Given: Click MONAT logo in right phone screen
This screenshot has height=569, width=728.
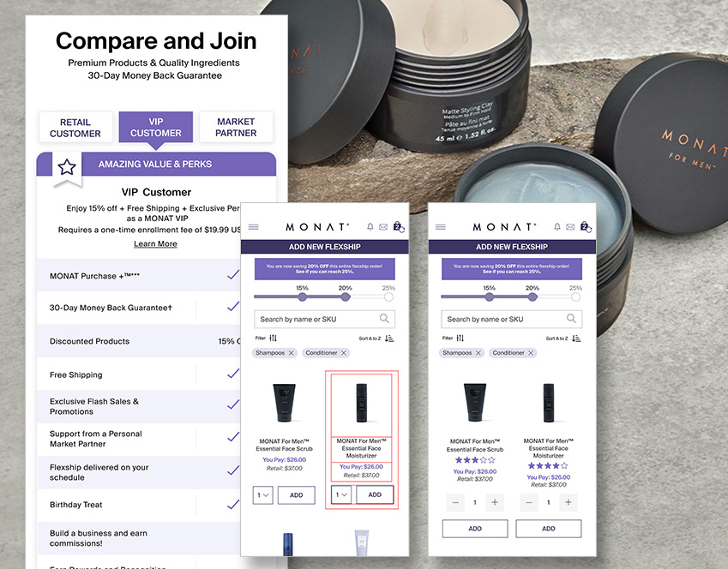Looking at the screenshot, I should tap(504, 227).
